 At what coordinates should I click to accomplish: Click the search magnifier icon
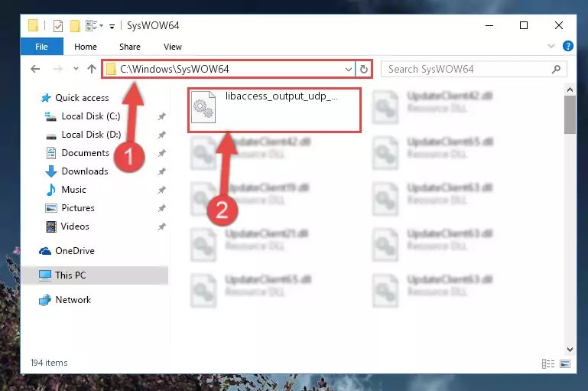click(556, 69)
